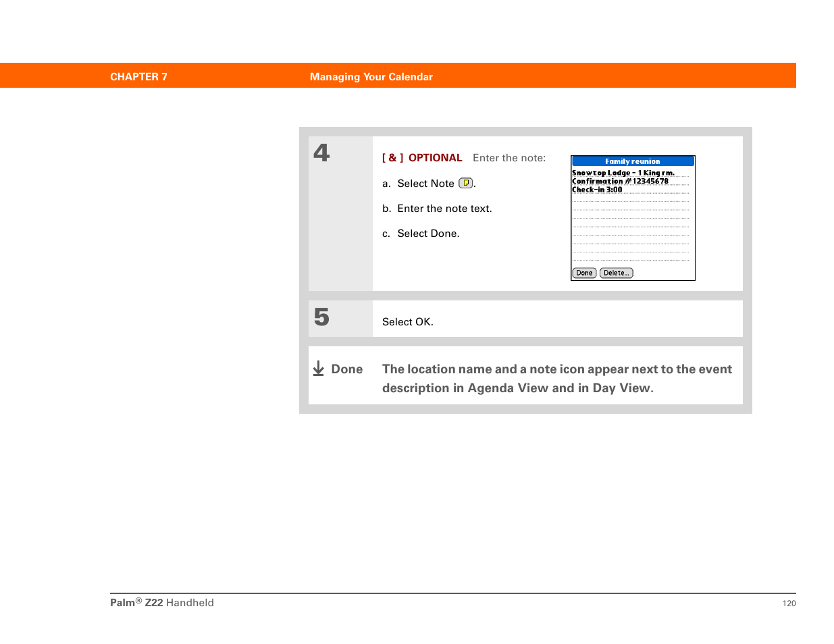Click the 'Palm Z22 Handheld' footer text
Image resolution: width=834 pixels, height=644 pixels.
click(162, 603)
